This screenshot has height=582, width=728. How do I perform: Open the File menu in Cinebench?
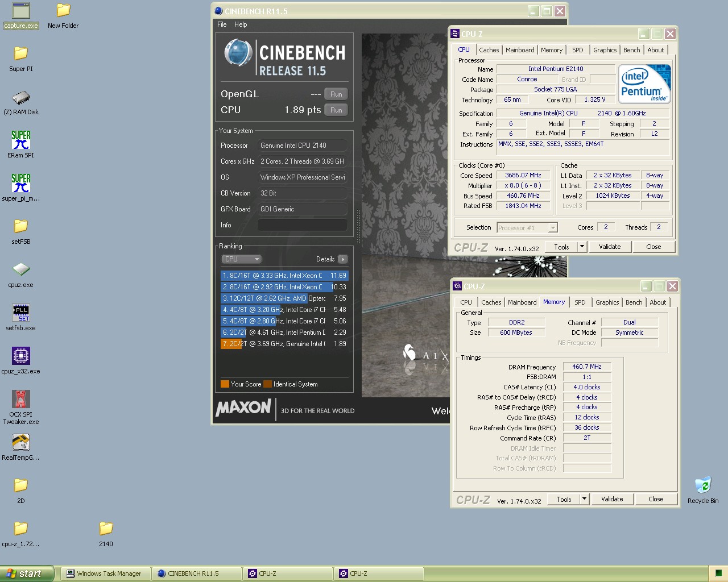click(x=222, y=24)
